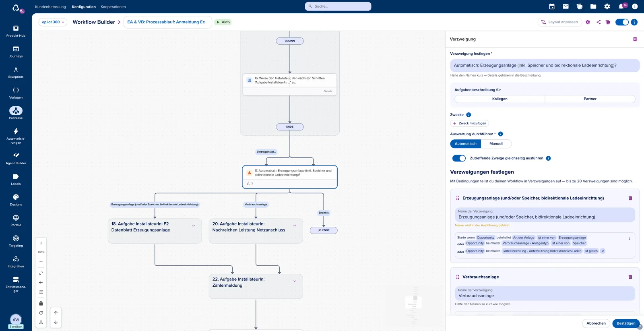Open Kooperationen menu
Image resolution: width=644 pixels, height=331 pixels.
113,7
